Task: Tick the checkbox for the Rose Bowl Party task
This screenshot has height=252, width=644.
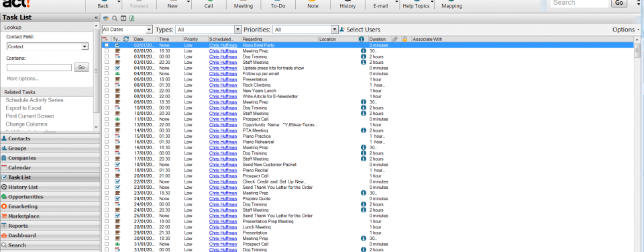Action: click(x=107, y=45)
